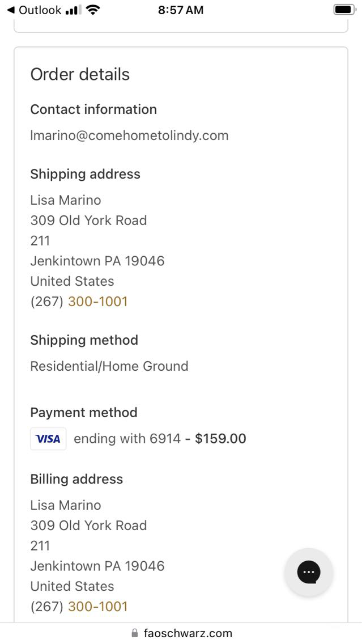Tap the 8:57 AM clock
This screenshot has height=644, width=362.
click(181, 10)
